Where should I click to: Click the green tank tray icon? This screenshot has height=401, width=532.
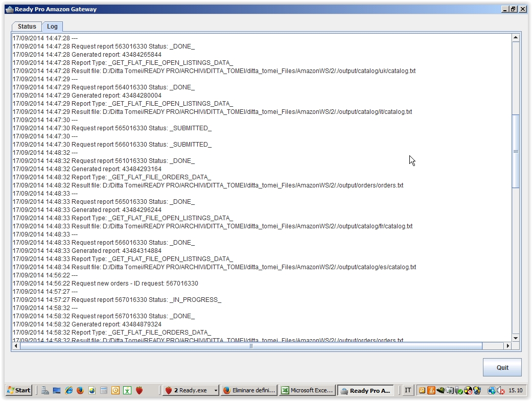point(441,390)
